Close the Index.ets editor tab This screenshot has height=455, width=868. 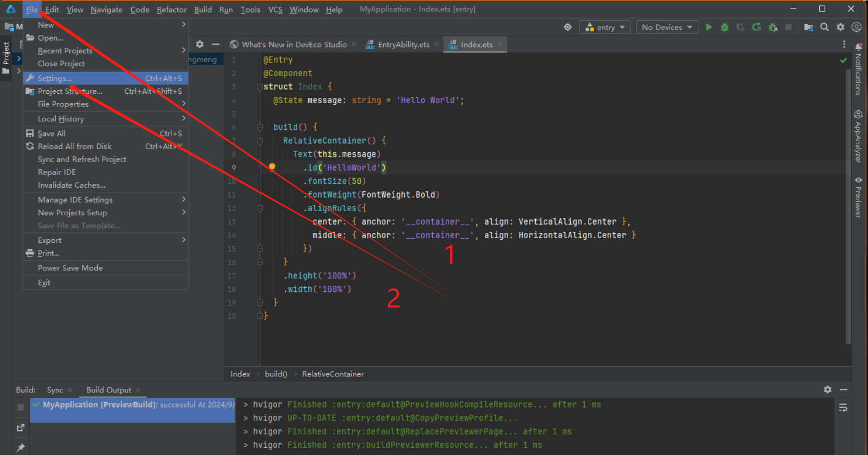[500, 44]
